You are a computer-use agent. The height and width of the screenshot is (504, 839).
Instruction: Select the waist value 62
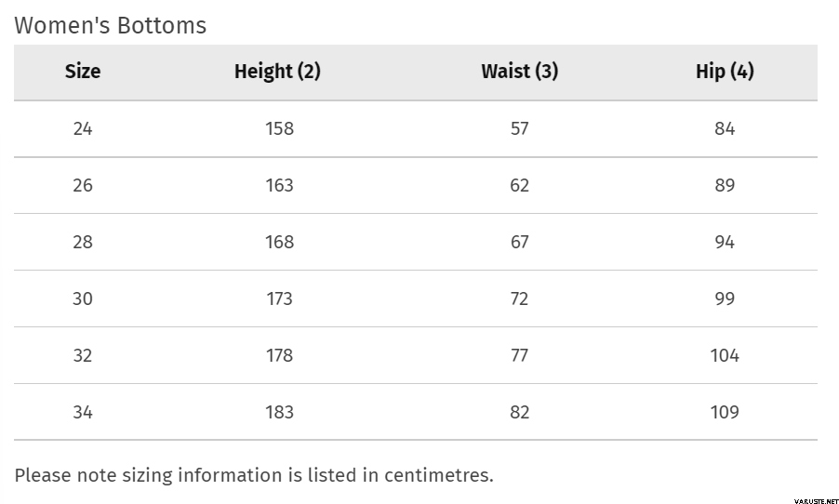tap(519, 185)
